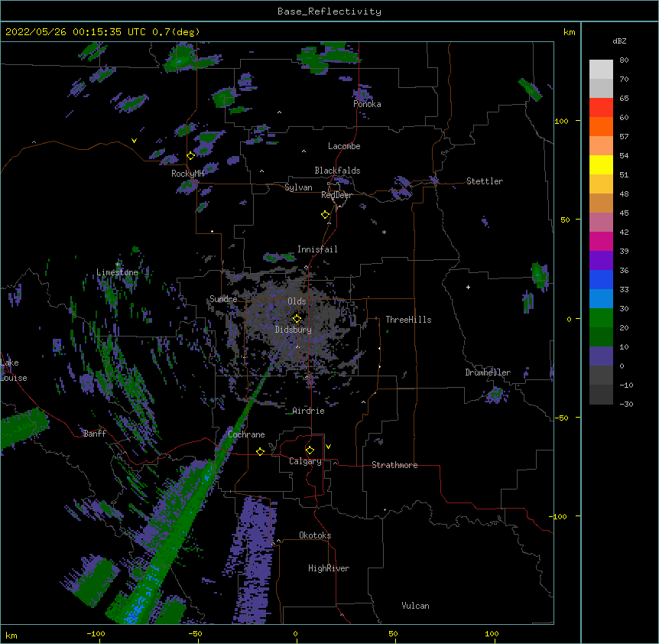Viewport: 659px width, 644px height.
Task: Click the Blackfalds city label
Action: (x=337, y=171)
